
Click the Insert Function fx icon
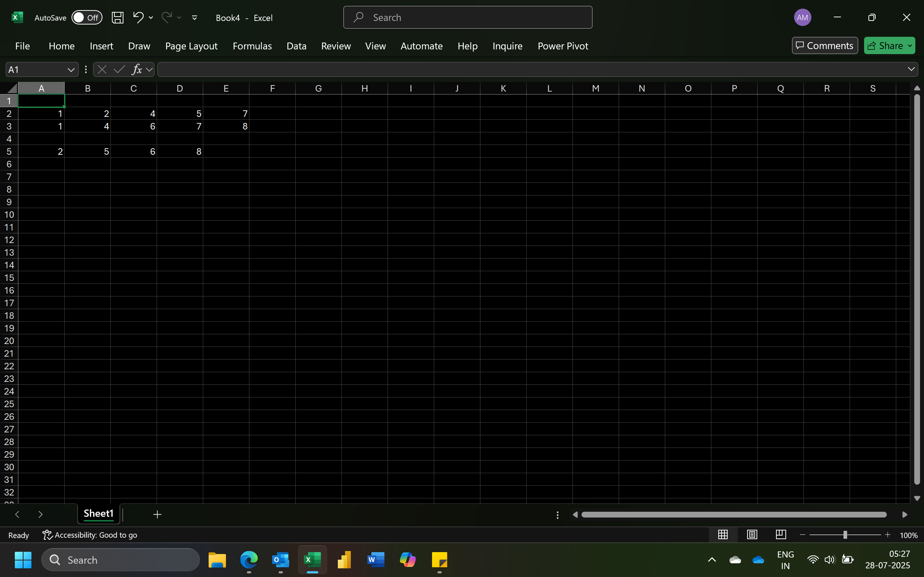click(137, 70)
